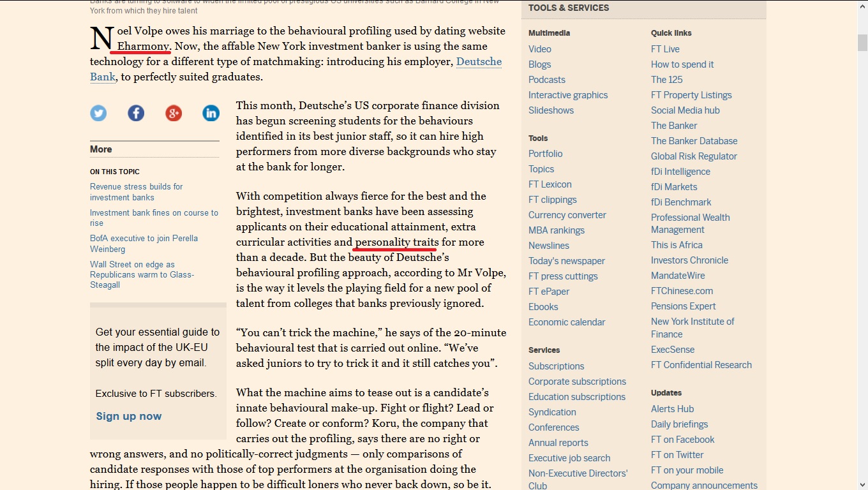Open fDi Benchmark link
868x490 pixels.
tap(681, 202)
